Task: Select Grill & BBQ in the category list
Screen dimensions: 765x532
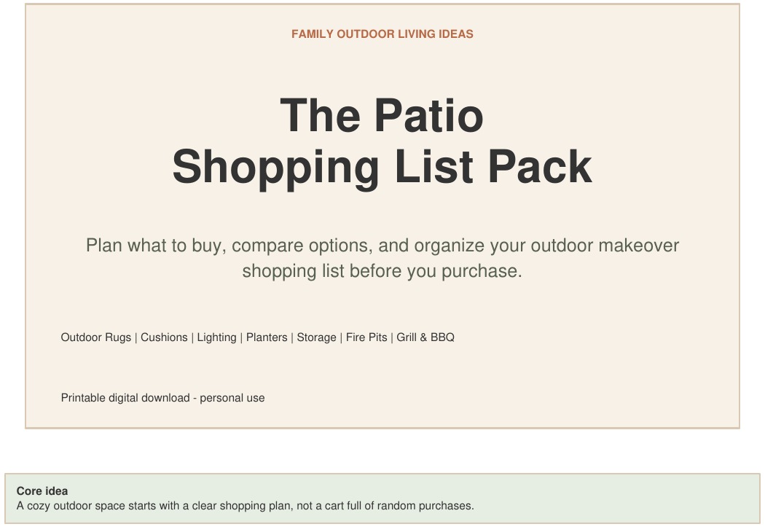Action: pyautogui.click(x=425, y=337)
